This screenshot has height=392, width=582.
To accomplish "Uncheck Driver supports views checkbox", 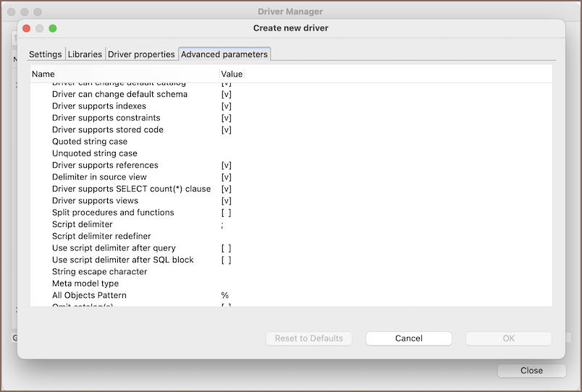I will tap(226, 201).
